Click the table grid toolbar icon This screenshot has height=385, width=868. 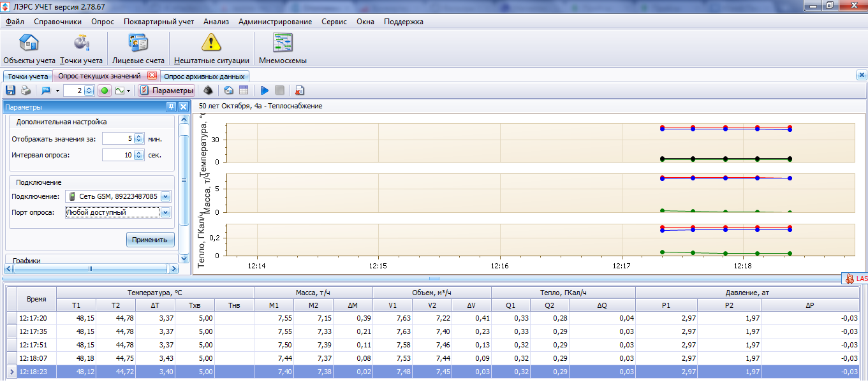(244, 91)
